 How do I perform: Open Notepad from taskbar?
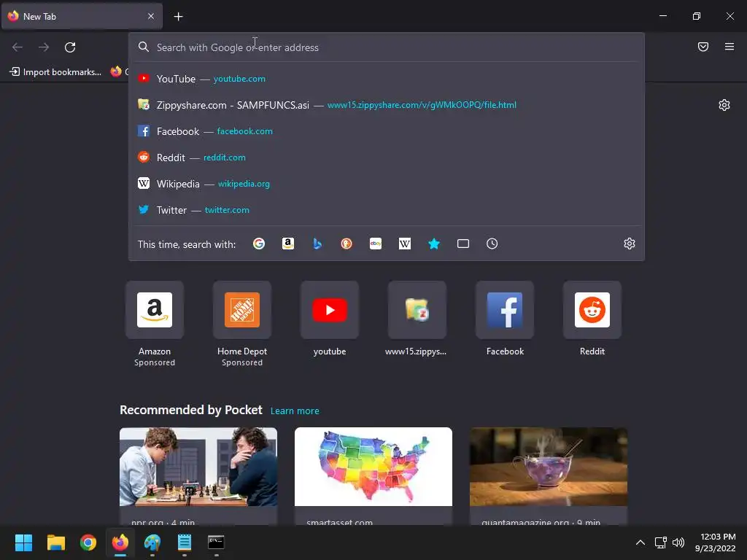pyautogui.click(x=185, y=542)
